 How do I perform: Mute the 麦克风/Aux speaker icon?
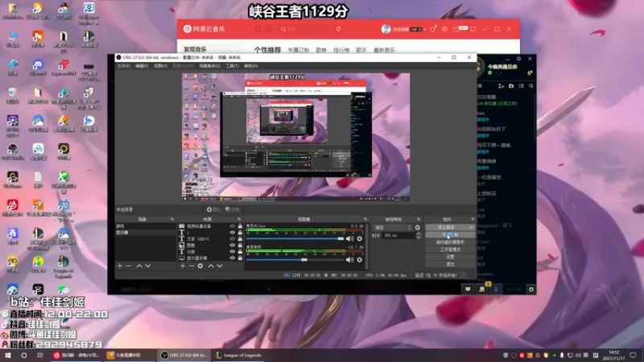pyautogui.click(x=349, y=238)
